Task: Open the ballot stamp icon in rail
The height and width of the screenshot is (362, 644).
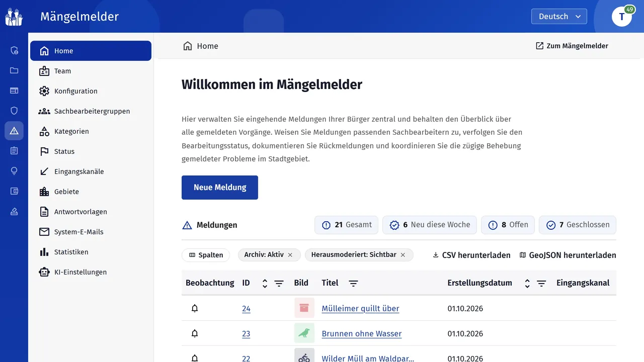Action: tap(14, 211)
